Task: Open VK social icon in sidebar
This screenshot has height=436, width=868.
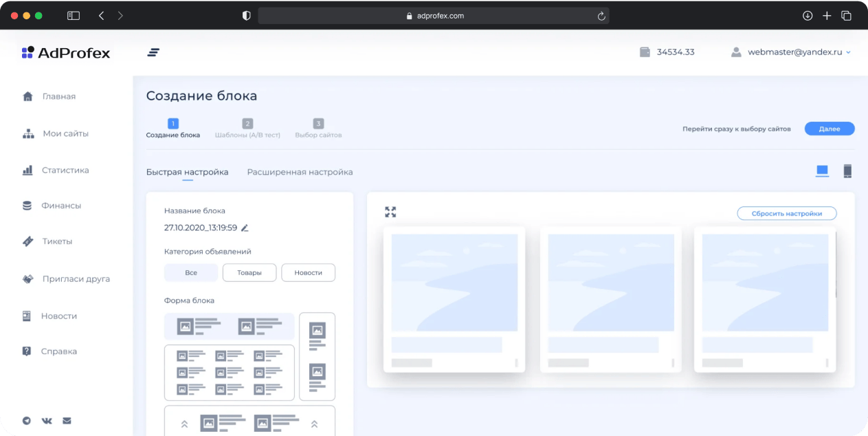Action: 47,421
